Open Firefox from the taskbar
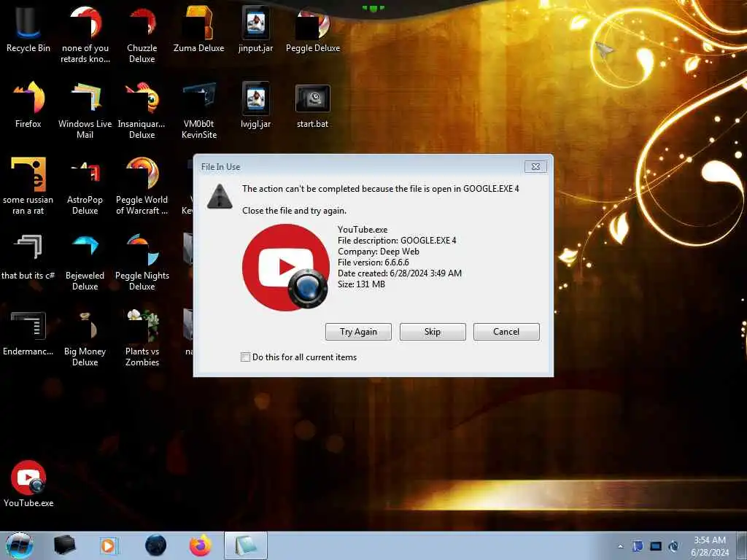Screen dimensions: 747x560 [x=201, y=545]
